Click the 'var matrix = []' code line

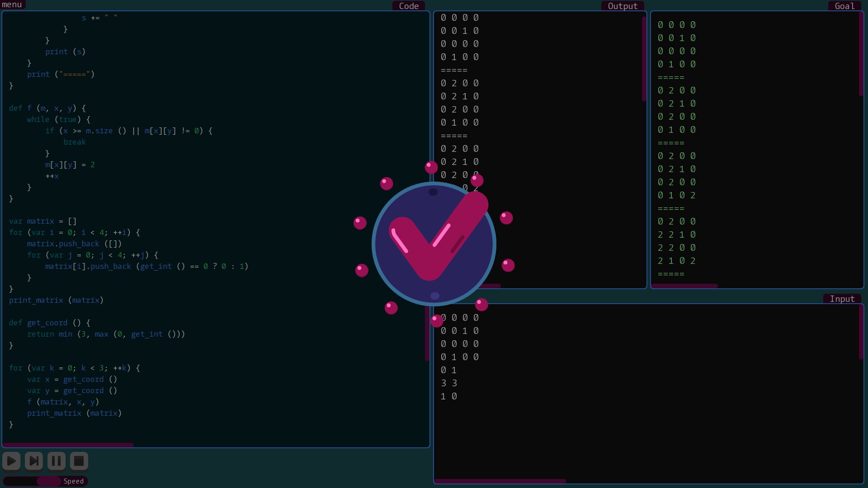tap(43, 221)
